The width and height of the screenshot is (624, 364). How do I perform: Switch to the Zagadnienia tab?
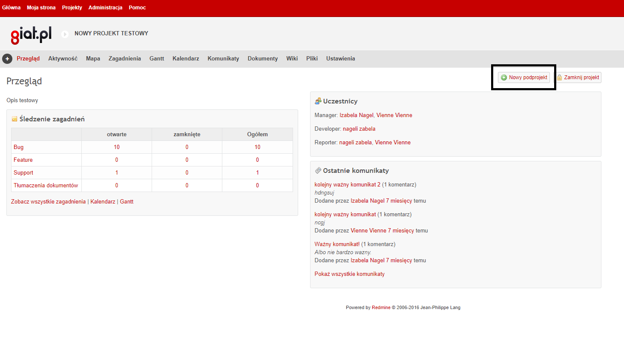point(125,59)
